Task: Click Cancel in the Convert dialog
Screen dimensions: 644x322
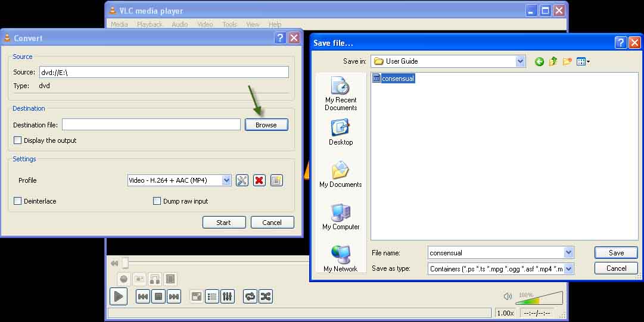Action: pos(272,223)
